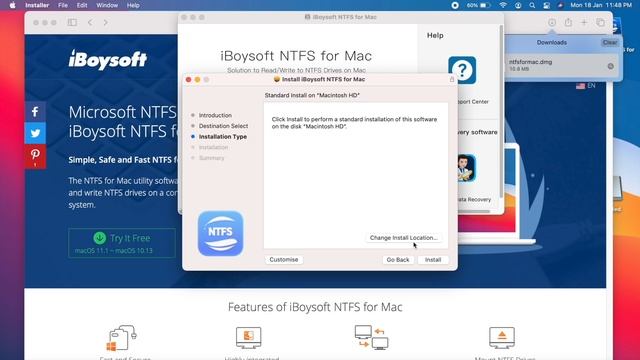This screenshot has height=360, width=640.
Task: Select the Destination Select step
Action: pyautogui.click(x=223, y=126)
